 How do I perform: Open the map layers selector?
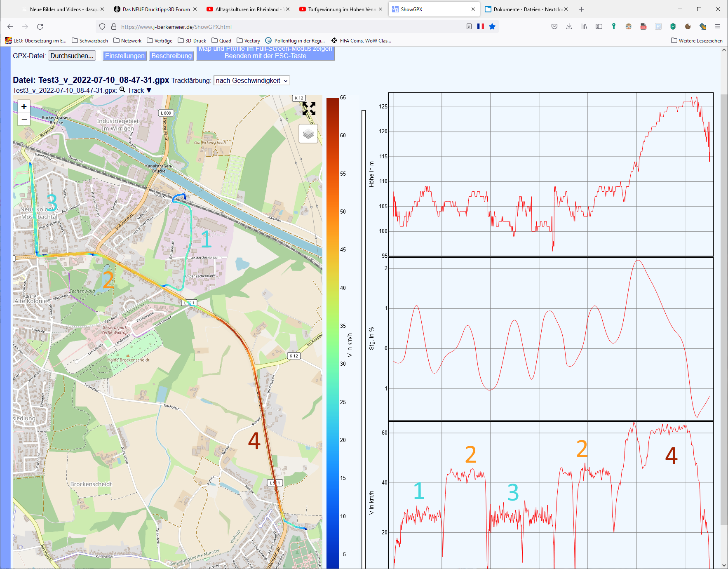[308, 134]
